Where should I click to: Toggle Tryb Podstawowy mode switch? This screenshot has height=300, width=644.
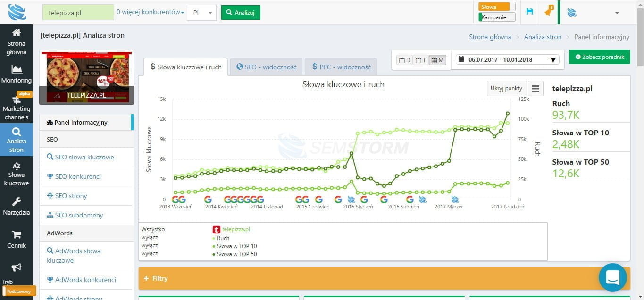[19, 291]
